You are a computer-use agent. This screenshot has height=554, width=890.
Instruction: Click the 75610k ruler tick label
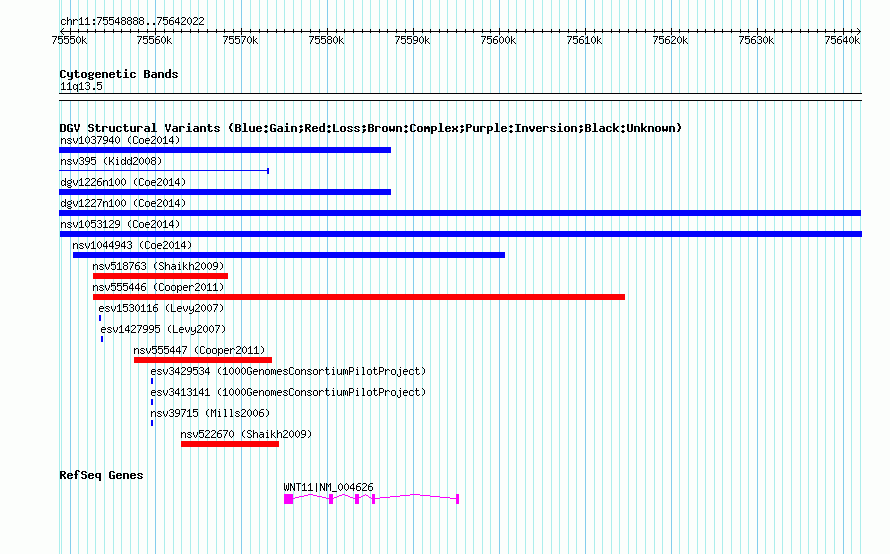pos(584,40)
